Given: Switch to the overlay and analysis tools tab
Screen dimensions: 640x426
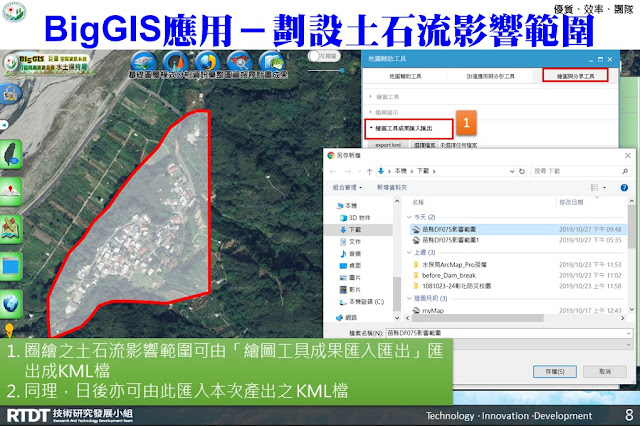Looking at the screenshot, I should (x=490, y=76).
